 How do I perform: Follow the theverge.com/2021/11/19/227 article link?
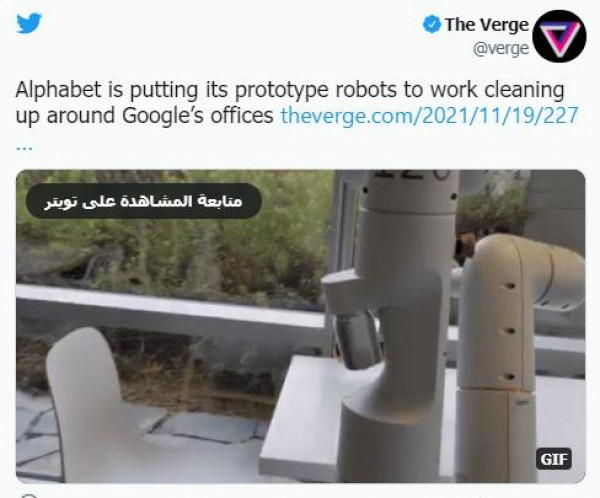click(x=429, y=116)
